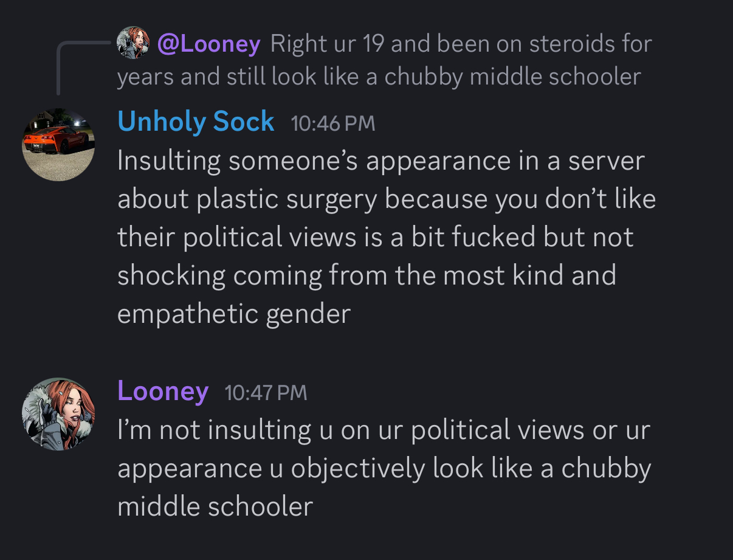Click the @Looney mention in reply preview

208,44
